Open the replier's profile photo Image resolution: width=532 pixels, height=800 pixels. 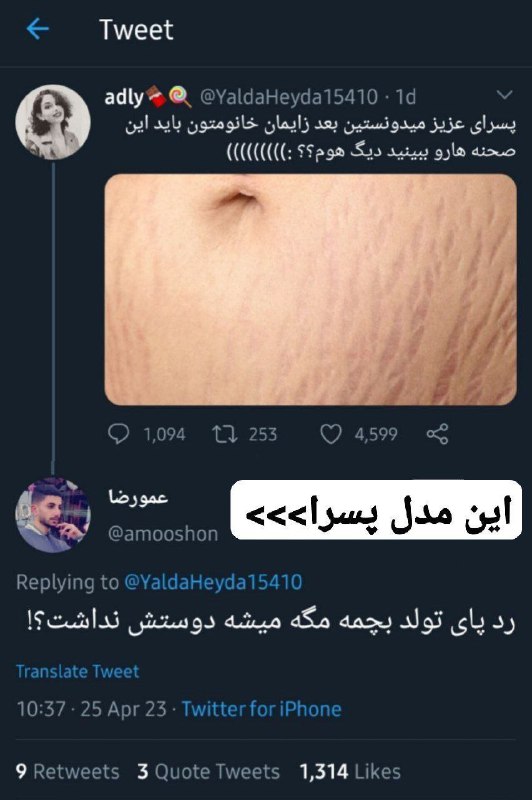tap(53, 515)
